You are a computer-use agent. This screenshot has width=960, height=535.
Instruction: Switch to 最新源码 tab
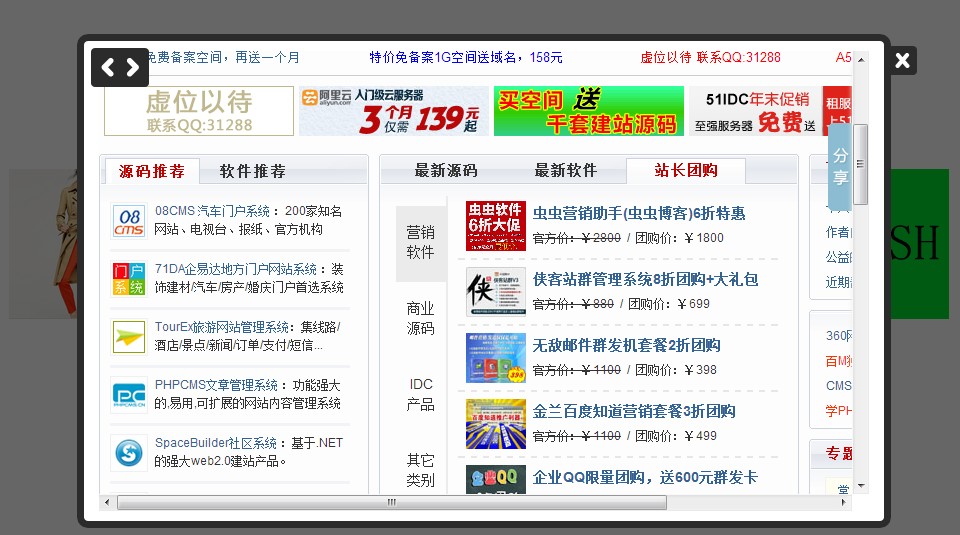pos(446,170)
